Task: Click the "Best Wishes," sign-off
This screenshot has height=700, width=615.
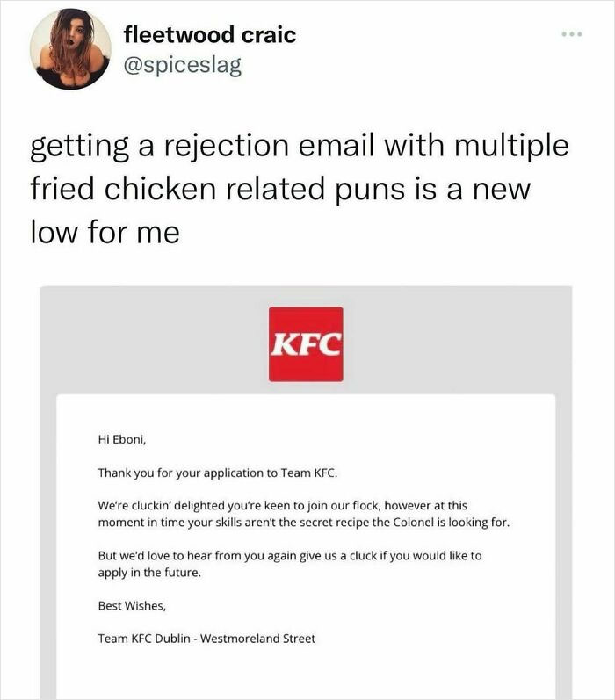Action: point(132,605)
